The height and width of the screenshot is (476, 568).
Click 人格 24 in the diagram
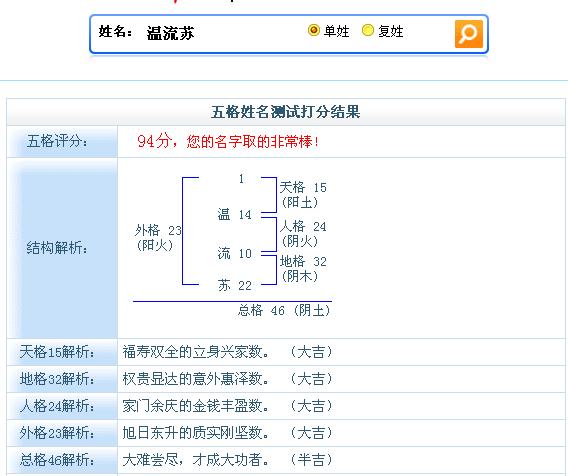click(x=303, y=227)
